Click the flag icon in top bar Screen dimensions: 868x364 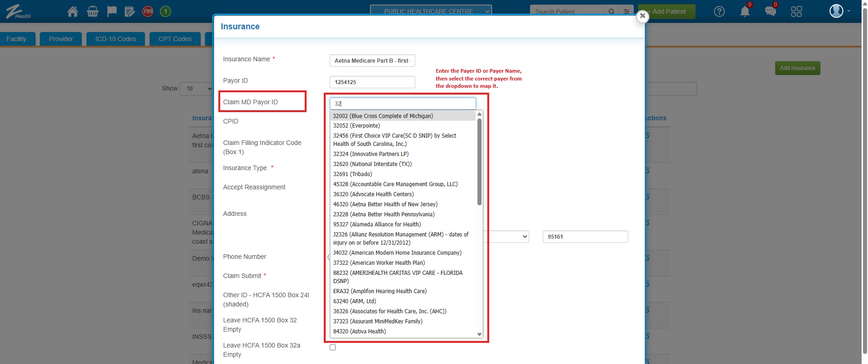coord(112,11)
